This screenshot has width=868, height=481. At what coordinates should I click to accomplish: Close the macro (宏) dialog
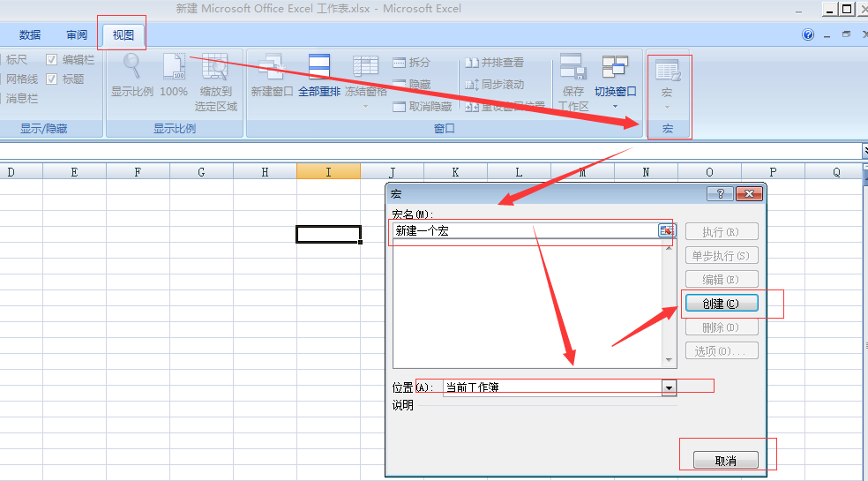750,193
